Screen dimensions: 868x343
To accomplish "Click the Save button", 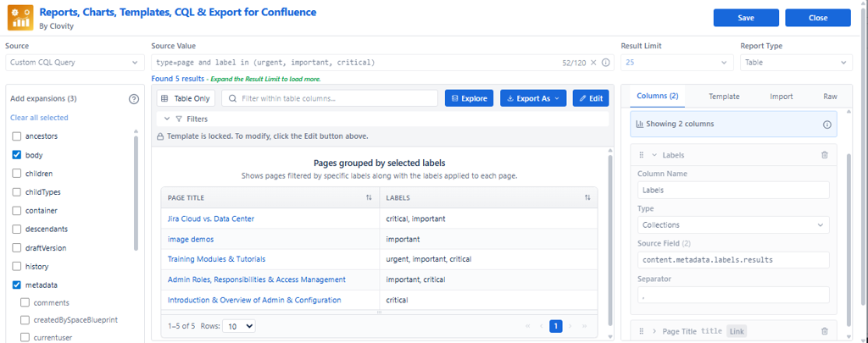I will coord(746,18).
